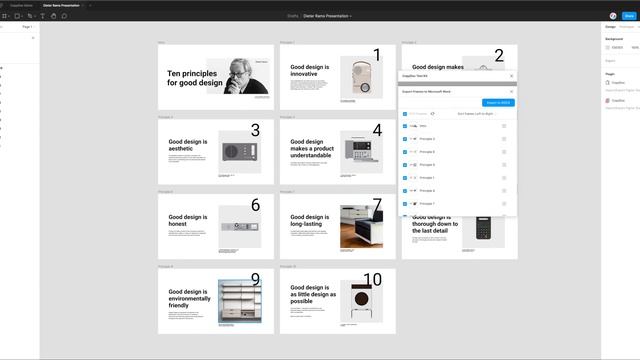Click the Drafts breadcrumb link
Viewport: 640px width, 360px height.
coord(293,16)
